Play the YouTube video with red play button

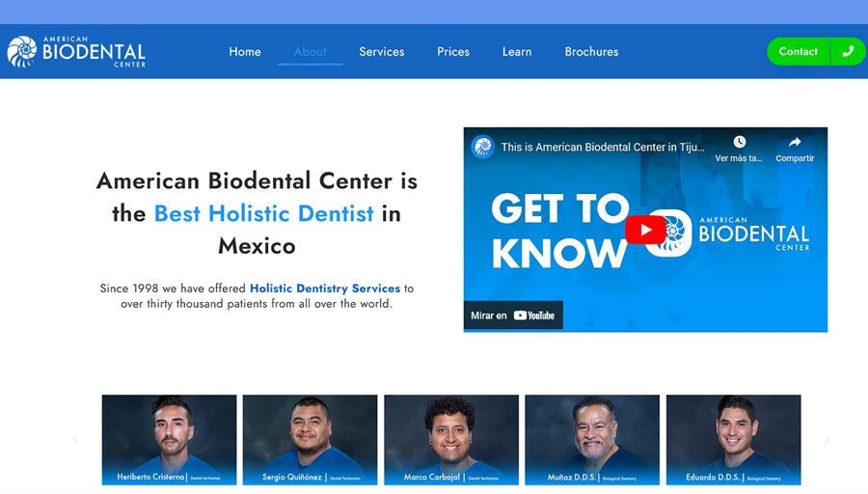(644, 230)
